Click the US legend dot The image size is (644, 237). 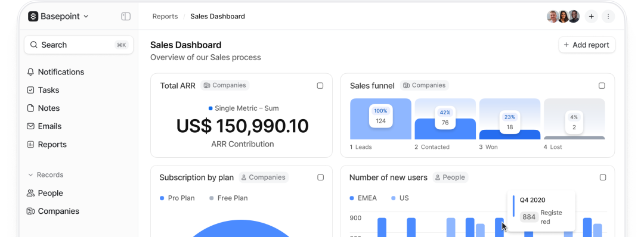[394, 198]
